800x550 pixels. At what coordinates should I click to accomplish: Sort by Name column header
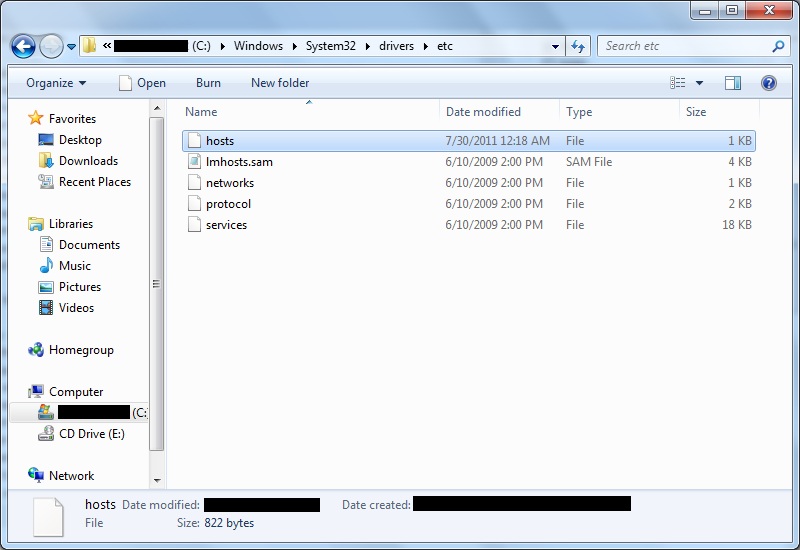[309, 112]
